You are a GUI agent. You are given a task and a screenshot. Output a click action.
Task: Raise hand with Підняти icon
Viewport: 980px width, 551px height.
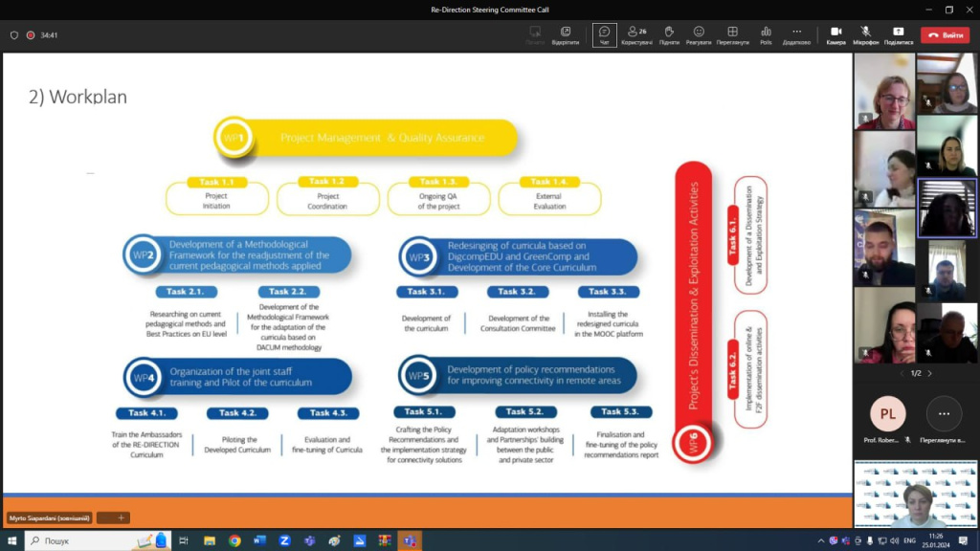pyautogui.click(x=669, y=35)
